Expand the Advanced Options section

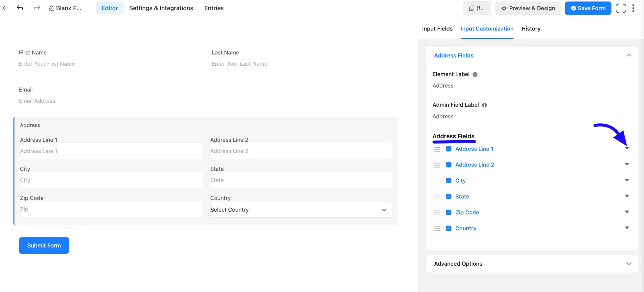point(532,264)
